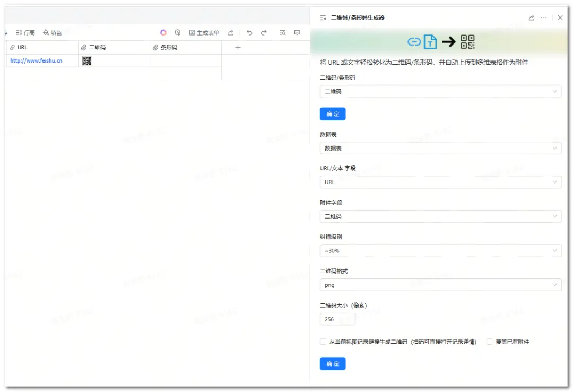The width and height of the screenshot is (573, 392).
Task: Click the text document icon in banner
Action: pos(430,42)
